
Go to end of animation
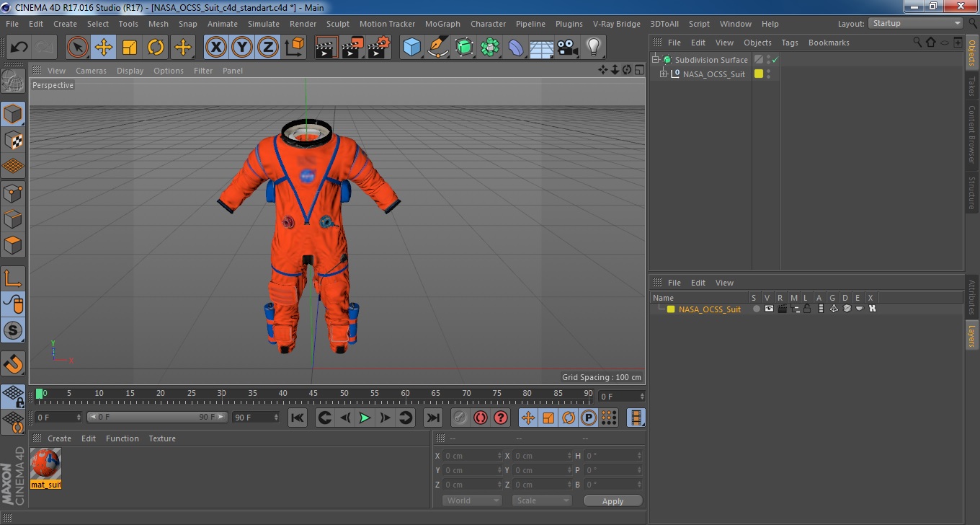coord(432,418)
